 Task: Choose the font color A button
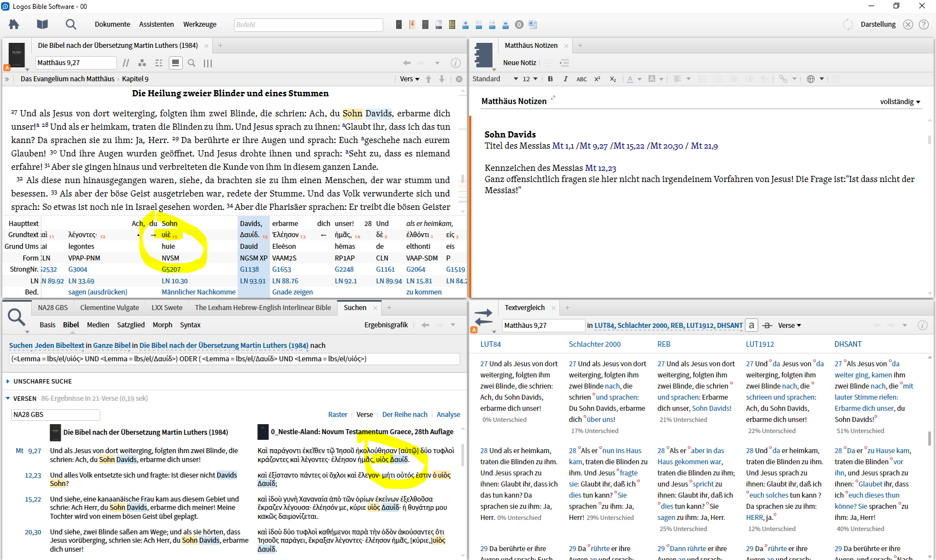tap(630, 79)
